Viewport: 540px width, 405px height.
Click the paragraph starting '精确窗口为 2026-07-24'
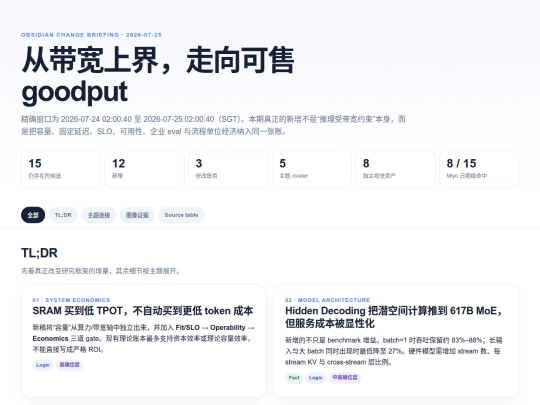point(213,125)
